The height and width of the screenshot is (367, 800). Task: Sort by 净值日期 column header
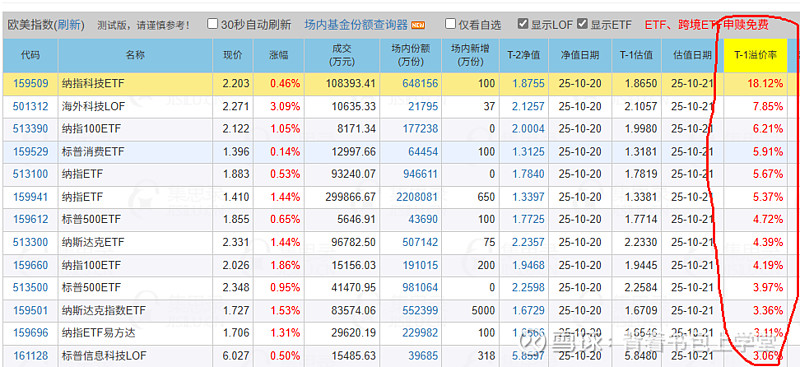[580, 55]
